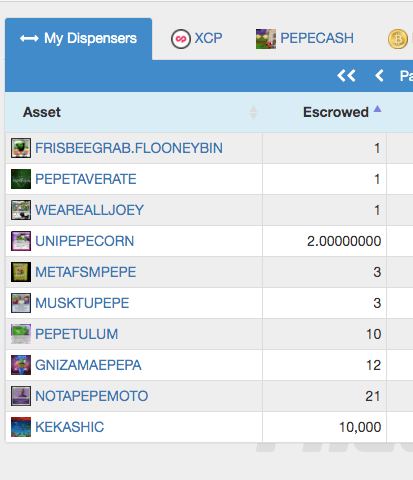Open the GNIZAMAEPEPA asset link
Screen dimensions: 413x480
(88, 365)
